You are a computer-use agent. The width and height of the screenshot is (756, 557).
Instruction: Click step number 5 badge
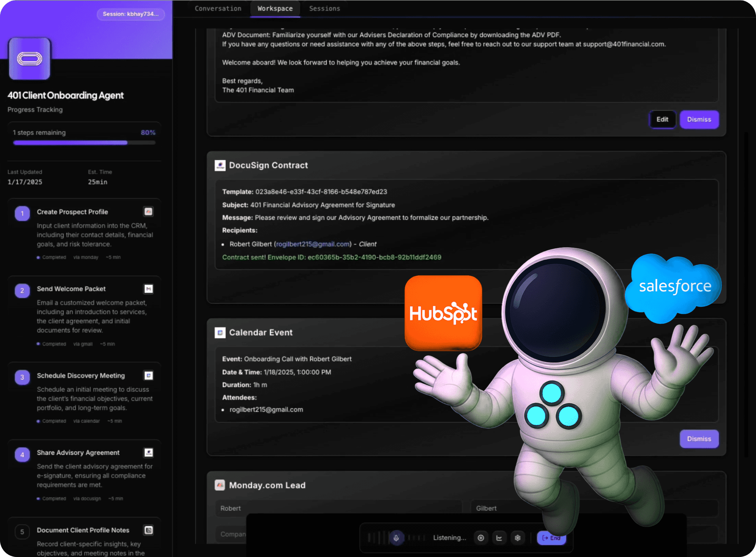[22, 532]
